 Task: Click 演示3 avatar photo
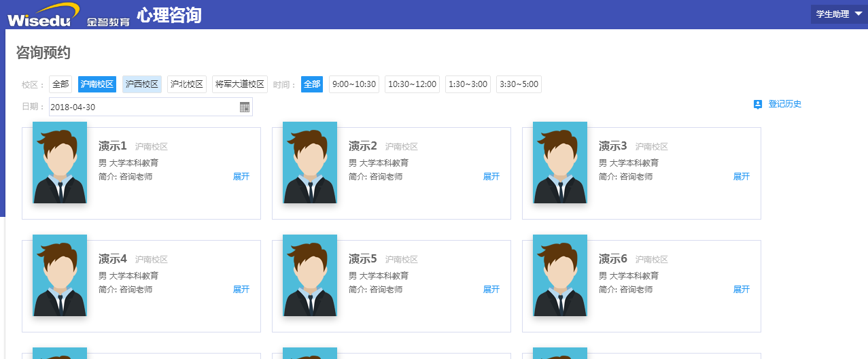click(560, 163)
